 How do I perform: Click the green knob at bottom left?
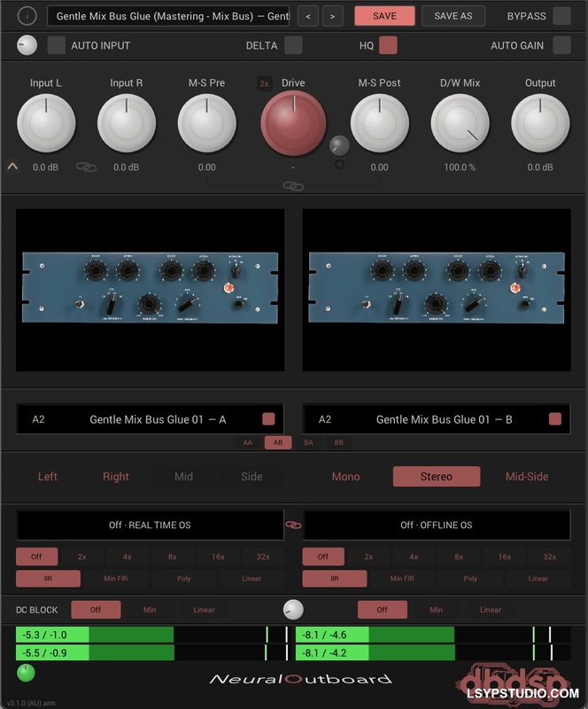26,674
